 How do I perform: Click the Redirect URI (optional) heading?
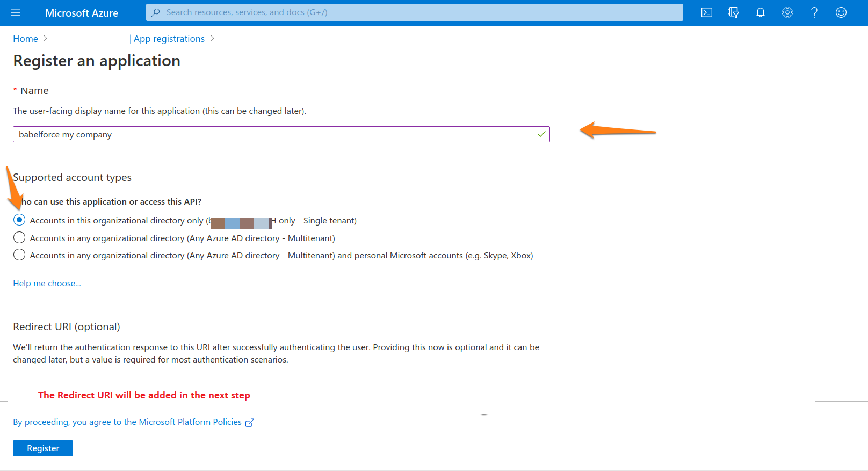[x=67, y=327]
